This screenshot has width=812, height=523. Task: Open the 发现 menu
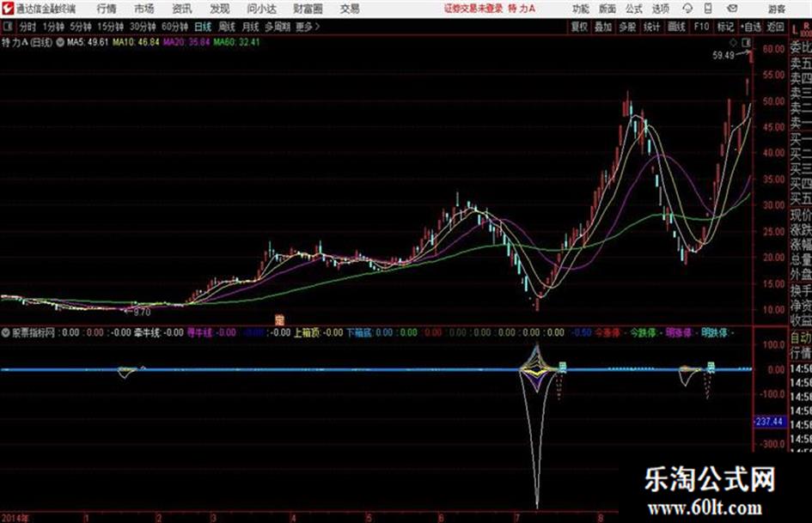[220, 9]
